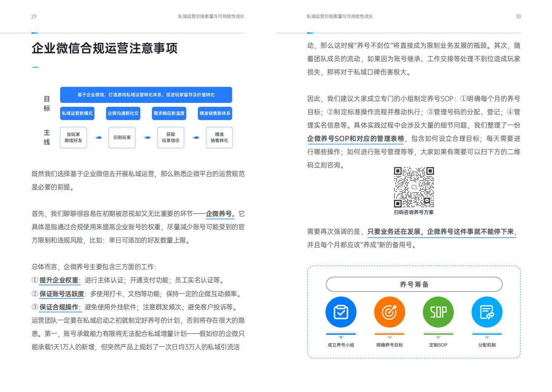Click the label 定制SOP
The image size is (552, 392).
pyautogui.click(x=438, y=345)
